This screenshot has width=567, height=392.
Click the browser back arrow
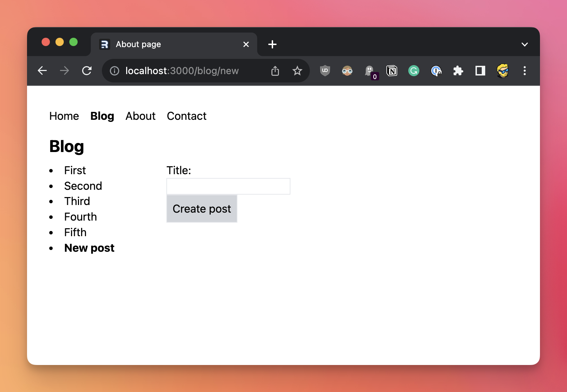pos(42,71)
